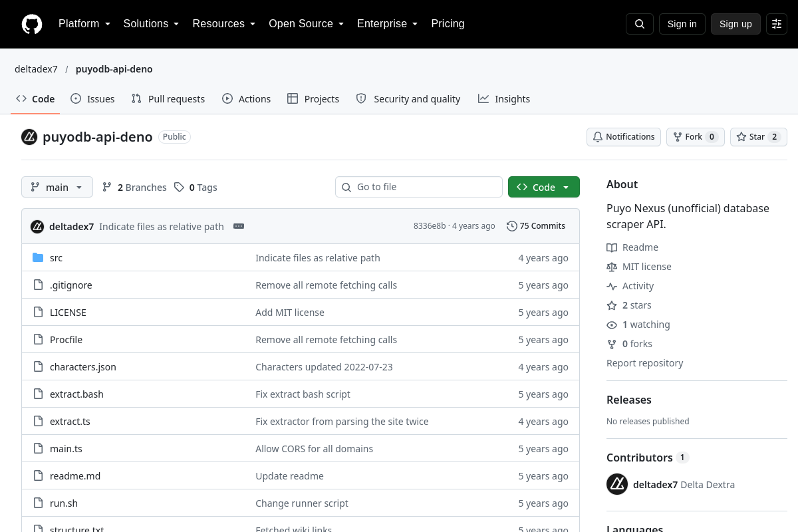Open the main branch selector dropdown
798x532 pixels.
pos(57,187)
